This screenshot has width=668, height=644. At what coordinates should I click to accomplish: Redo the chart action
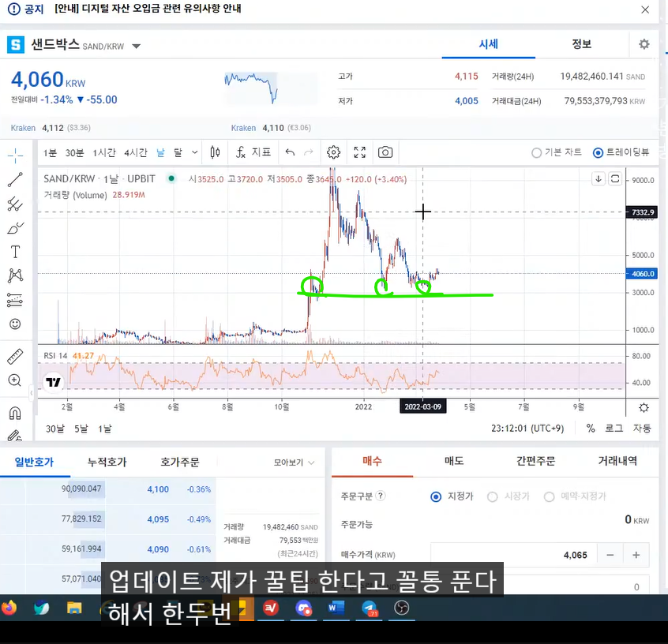(x=309, y=152)
